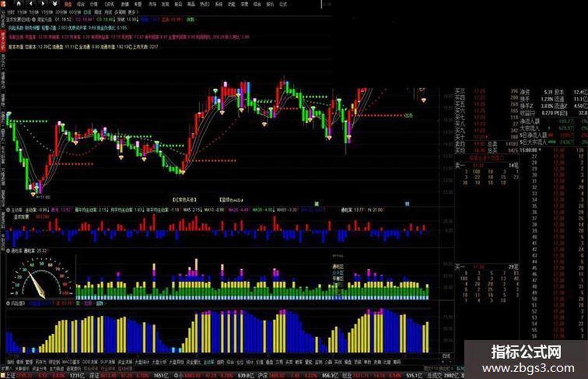Click the 中小 index in the status bar

[179, 376]
